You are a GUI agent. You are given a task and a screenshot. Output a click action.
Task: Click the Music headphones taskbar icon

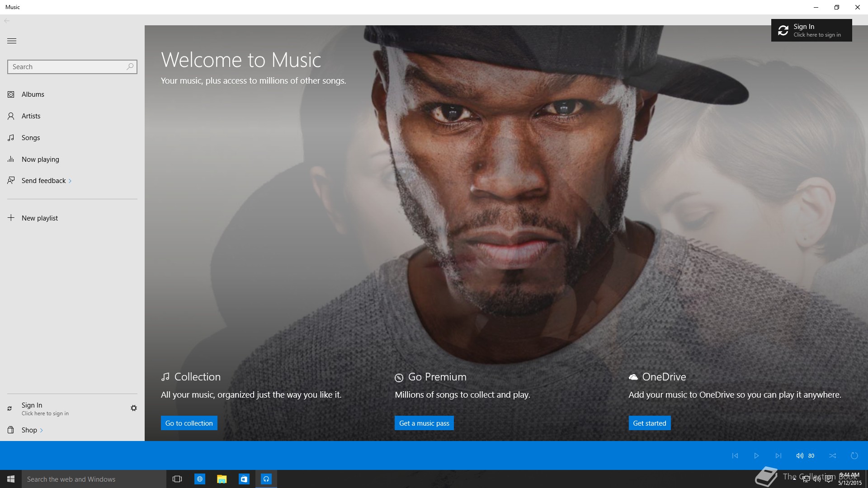[266, 479]
